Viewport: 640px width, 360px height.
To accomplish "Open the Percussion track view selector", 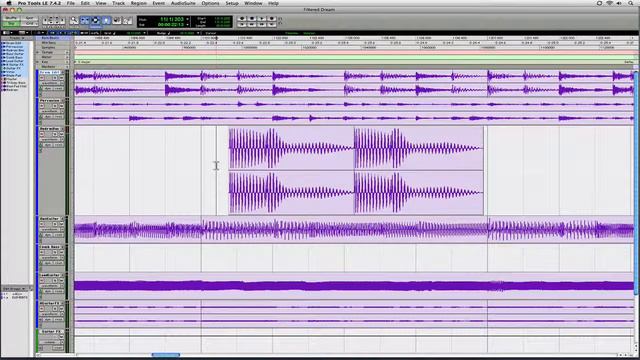I will [51, 111].
